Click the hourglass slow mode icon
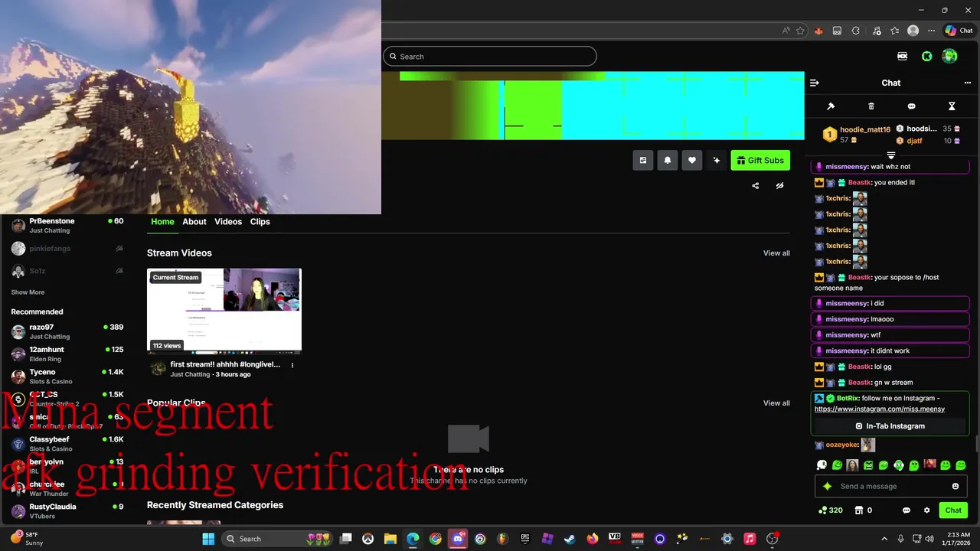Screen dimensions: 980x551 point(952,106)
